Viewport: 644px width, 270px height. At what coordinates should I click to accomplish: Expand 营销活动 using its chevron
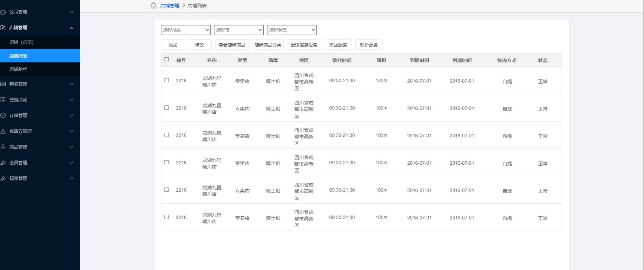click(72, 100)
